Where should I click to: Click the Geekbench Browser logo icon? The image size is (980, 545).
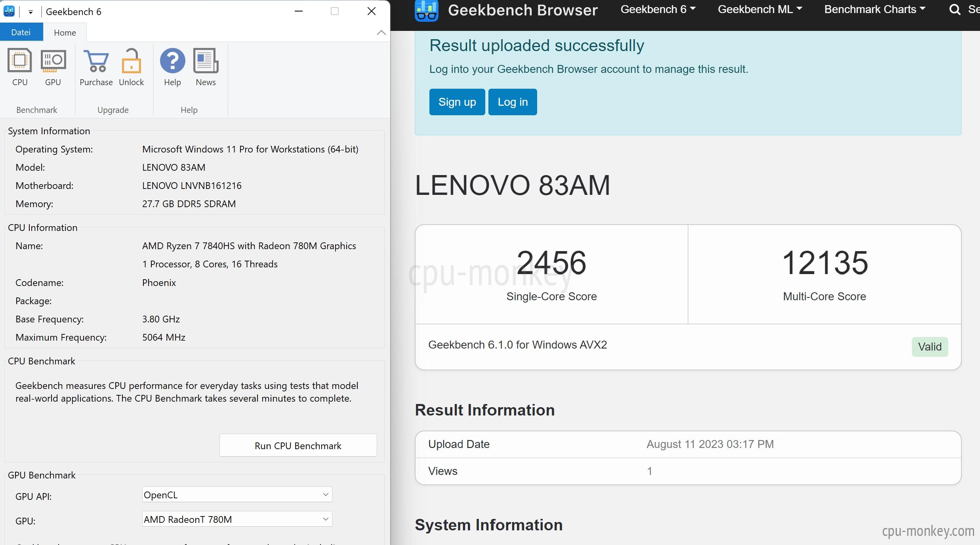pos(426,10)
